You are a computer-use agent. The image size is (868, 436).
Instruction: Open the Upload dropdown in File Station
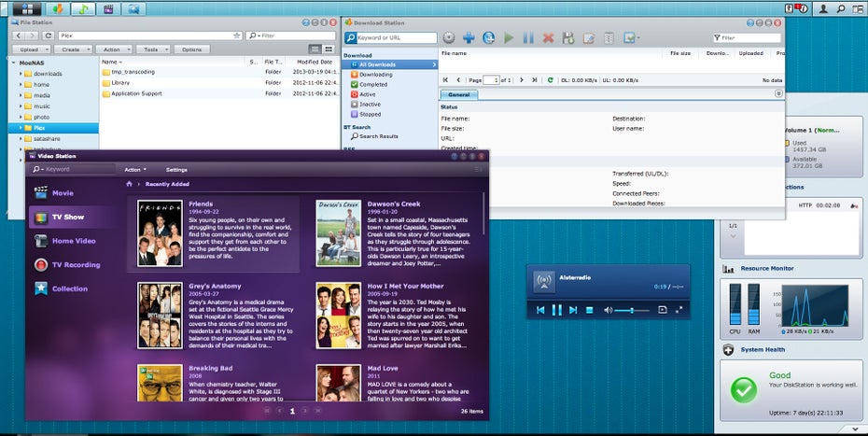32,49
